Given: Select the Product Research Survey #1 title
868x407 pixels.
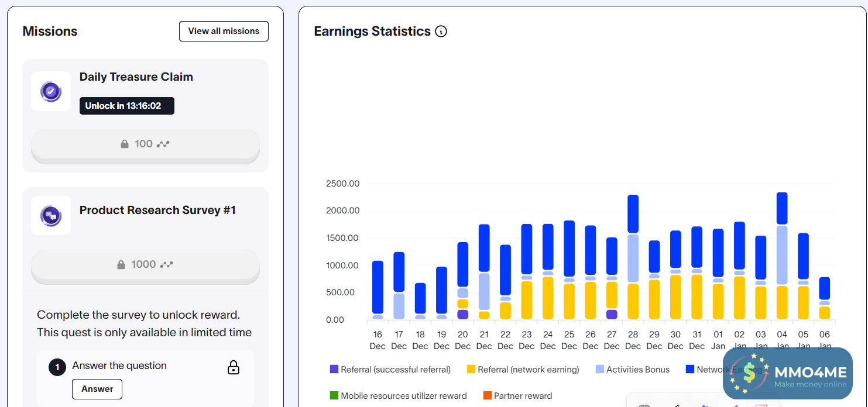Looking at the screenshot, I should point(157,211).
